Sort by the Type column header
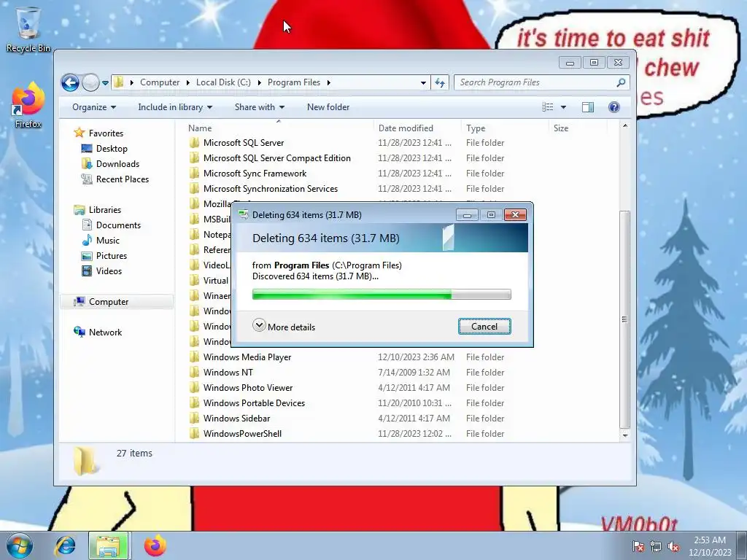This screenshot has width=747, height=560. (x=505, y=128)
